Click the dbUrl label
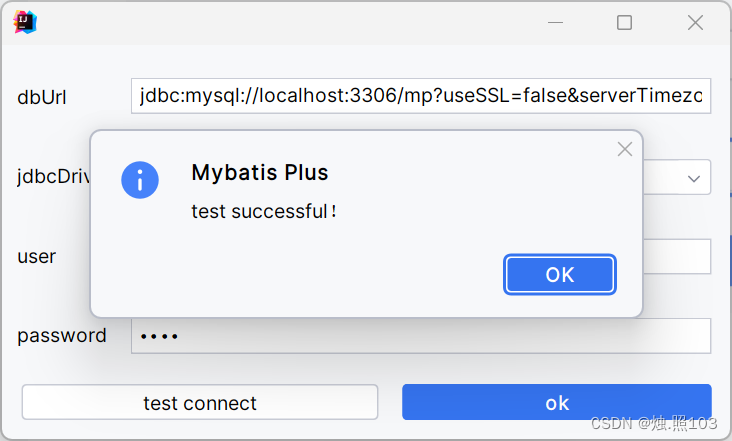 coord(42,98)
